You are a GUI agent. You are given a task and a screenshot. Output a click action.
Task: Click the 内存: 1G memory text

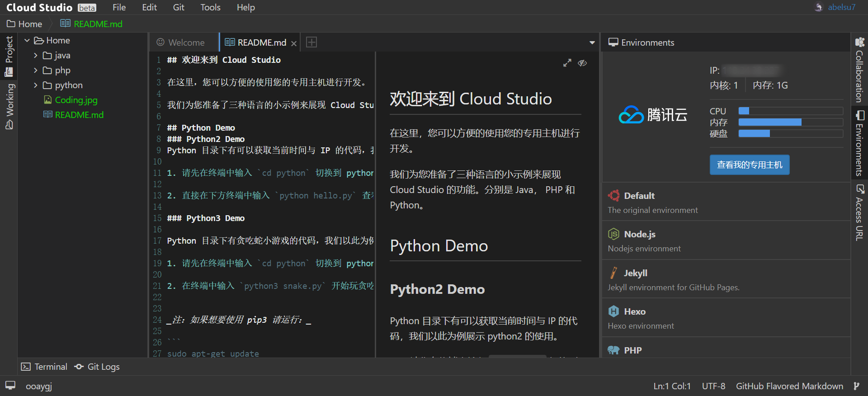770,85
